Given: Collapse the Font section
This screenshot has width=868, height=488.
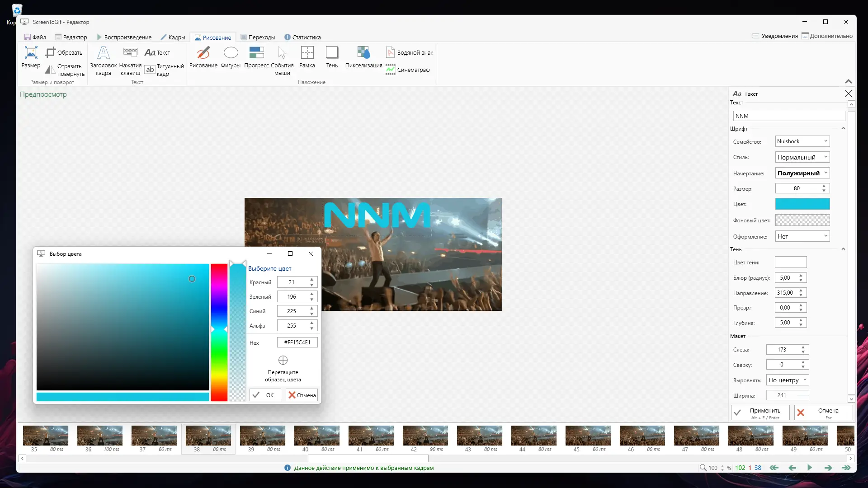Looking at the screenshot, I should click(843, 129).
